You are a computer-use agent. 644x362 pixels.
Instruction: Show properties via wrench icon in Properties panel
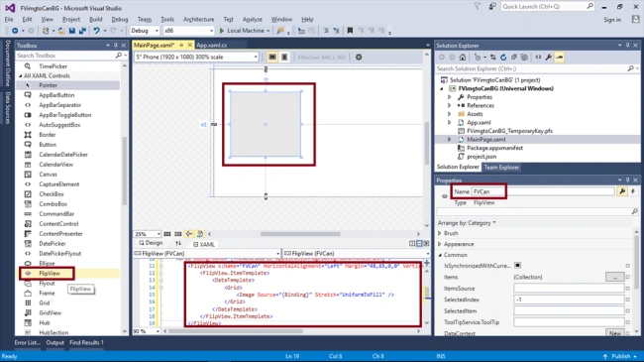click(x=622, y=191)
